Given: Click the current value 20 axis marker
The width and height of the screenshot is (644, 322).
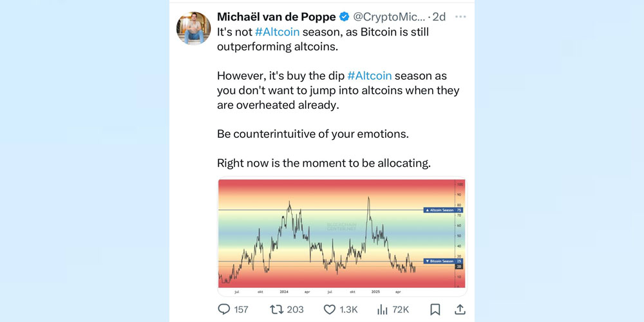Looking at the screenshot, I should tap(460, 266).
